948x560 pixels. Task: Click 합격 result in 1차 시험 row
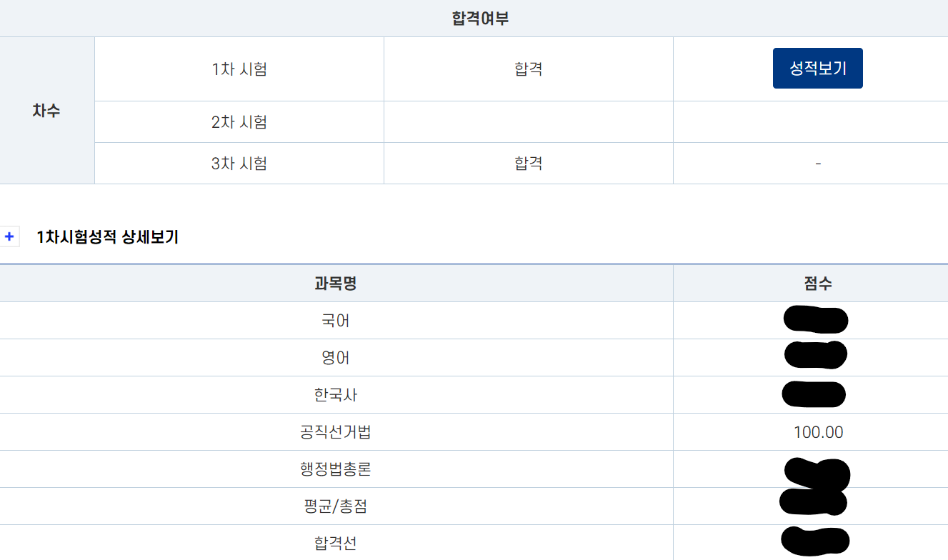tap(529, 69)
